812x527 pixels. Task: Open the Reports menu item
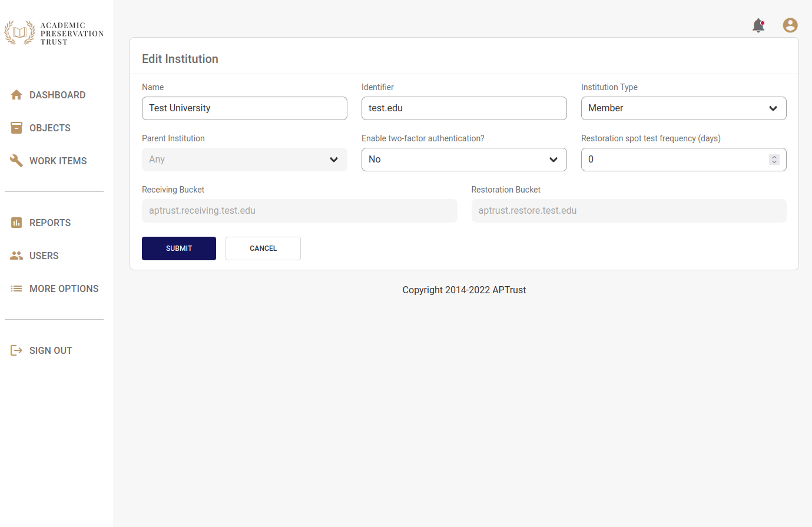coord(50,223)
